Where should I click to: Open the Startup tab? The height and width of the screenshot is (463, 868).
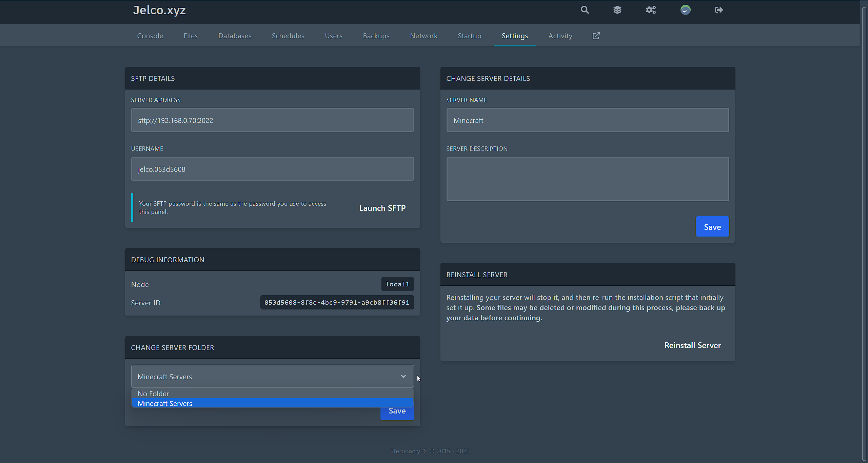click(469, 36)
